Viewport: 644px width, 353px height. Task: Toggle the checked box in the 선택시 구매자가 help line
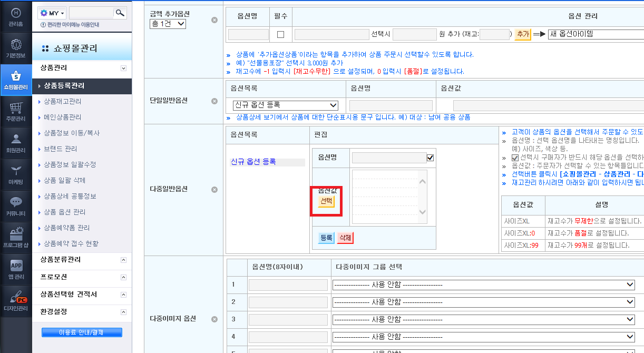pyautogui.click(x=515, y=157)
